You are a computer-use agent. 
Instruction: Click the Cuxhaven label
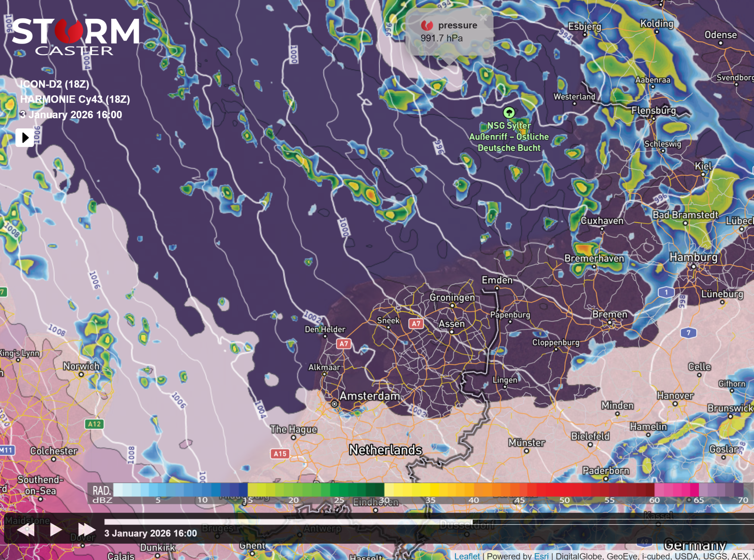coord(602,221)
